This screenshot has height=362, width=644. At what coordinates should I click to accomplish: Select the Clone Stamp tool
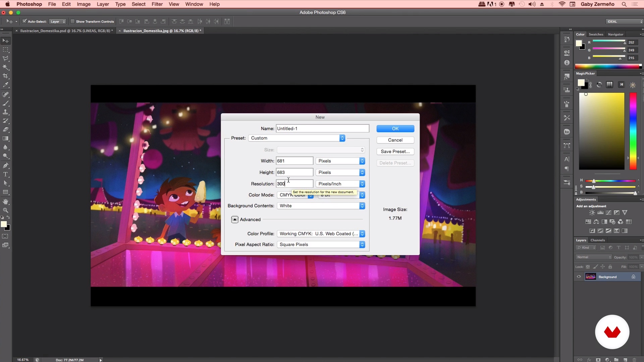(6, 112)
